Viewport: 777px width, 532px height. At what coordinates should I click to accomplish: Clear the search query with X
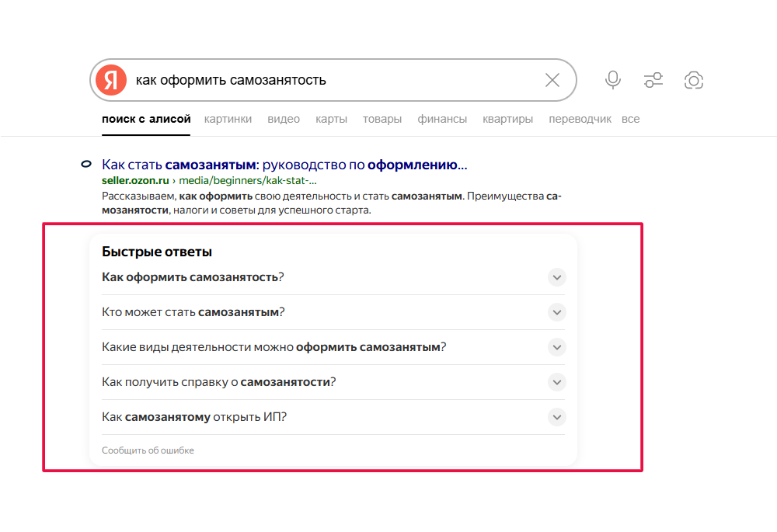point(552,80)
